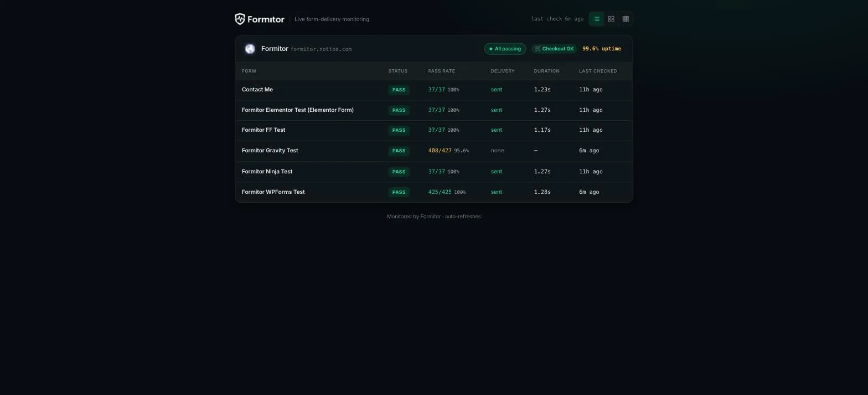The width and height of the screenshot is (868, 395).
Task: Open the Formitor Ninja Test row
Action: [433, 172]
